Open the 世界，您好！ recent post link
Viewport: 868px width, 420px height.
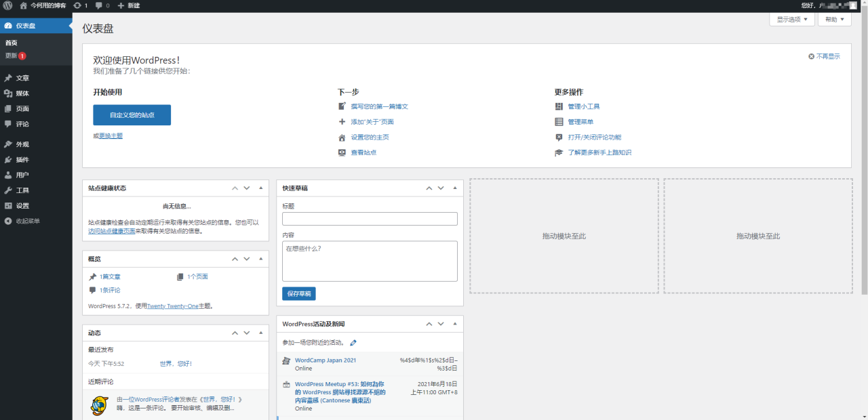(176, 364)
